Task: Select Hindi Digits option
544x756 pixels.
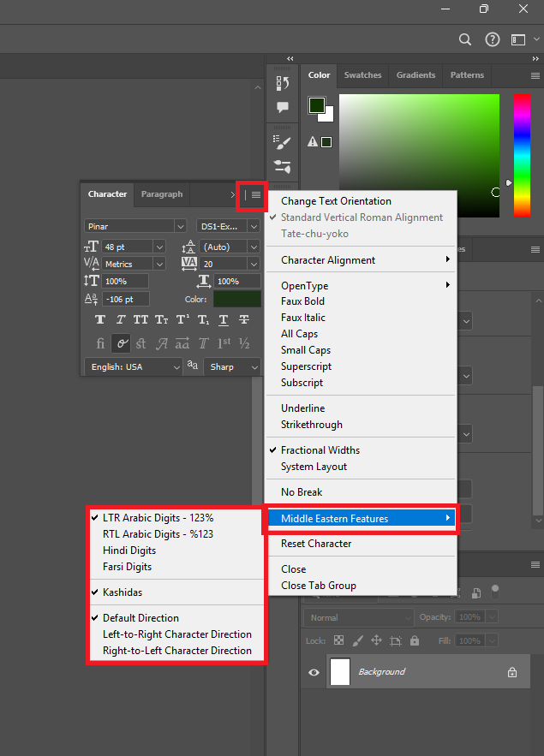Action: 129,551
